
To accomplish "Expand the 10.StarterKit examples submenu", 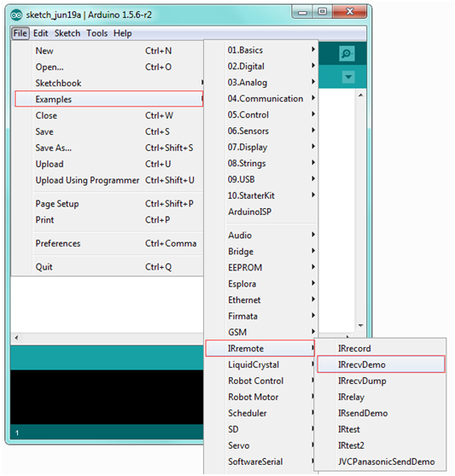I will coord(261,195).
